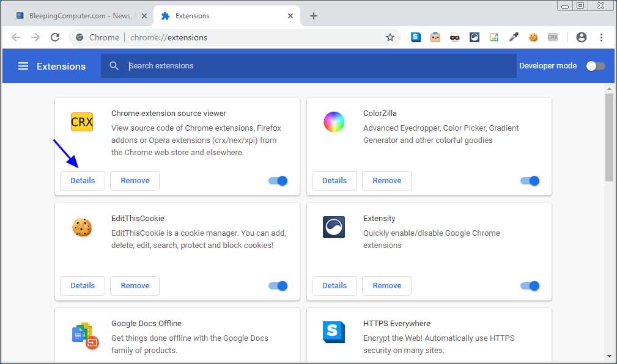The image size is (617, 364).
Task: Select the Extensions tab
Action: (196, 16)
